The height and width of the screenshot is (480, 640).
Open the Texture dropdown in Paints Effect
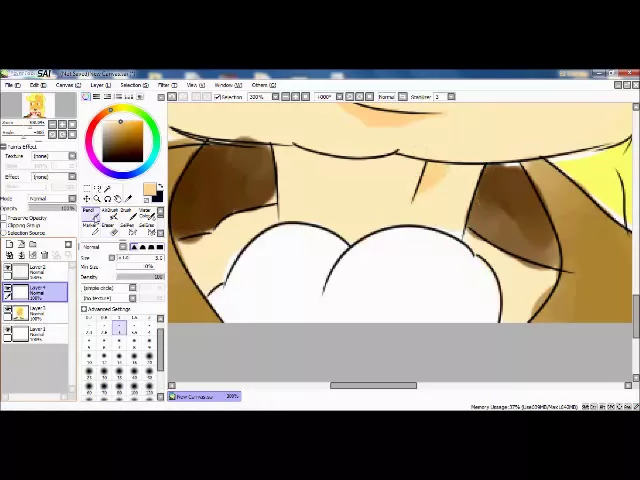pyautogui.click(x=54, y=156)
